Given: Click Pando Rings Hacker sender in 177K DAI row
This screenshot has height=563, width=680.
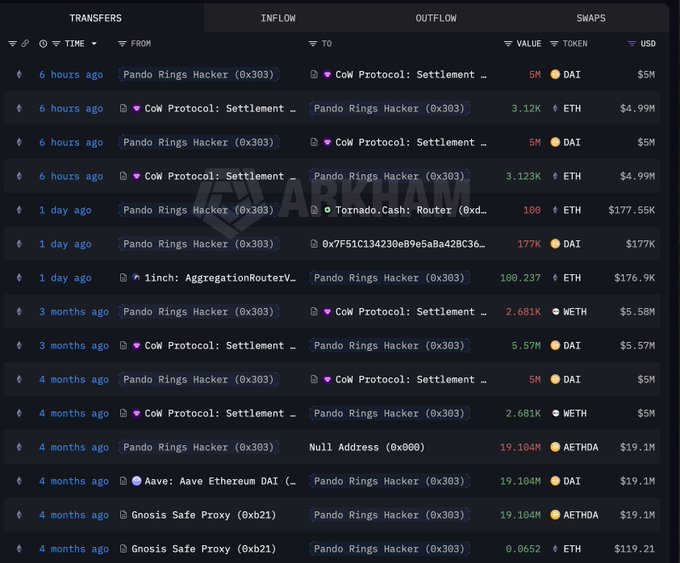Looking at the screenshot, I should click(199, 244).
